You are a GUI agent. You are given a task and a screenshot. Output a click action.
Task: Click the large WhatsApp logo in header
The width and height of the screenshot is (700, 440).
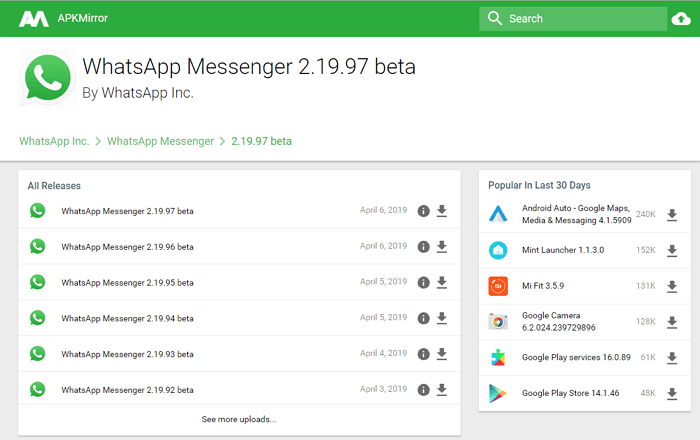[46, 79]
